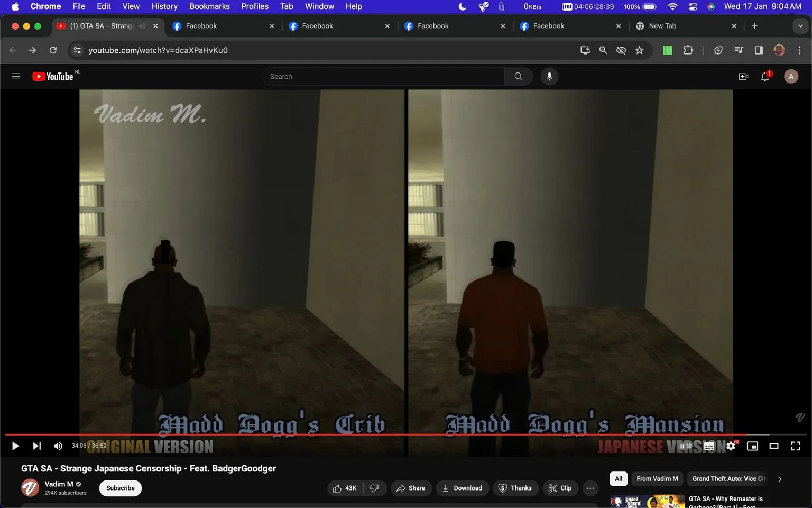Search with your voice microphone

coord(549,77)
